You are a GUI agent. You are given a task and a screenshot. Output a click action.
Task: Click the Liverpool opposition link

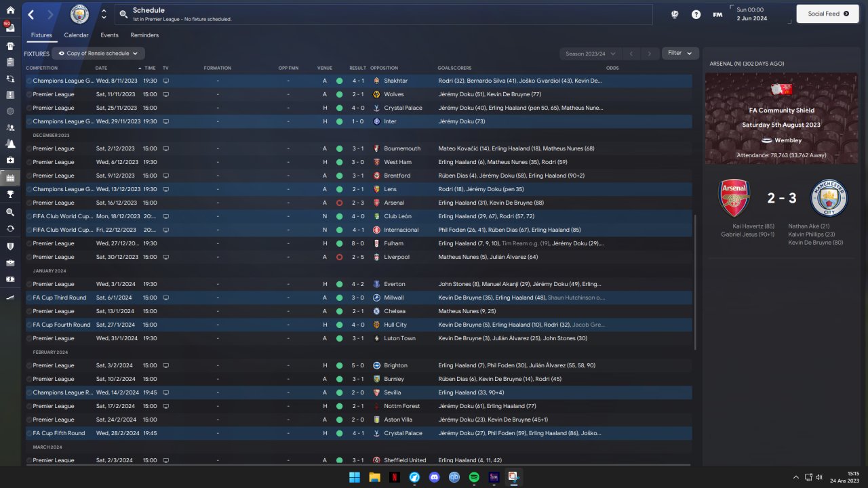click(397, 257)
